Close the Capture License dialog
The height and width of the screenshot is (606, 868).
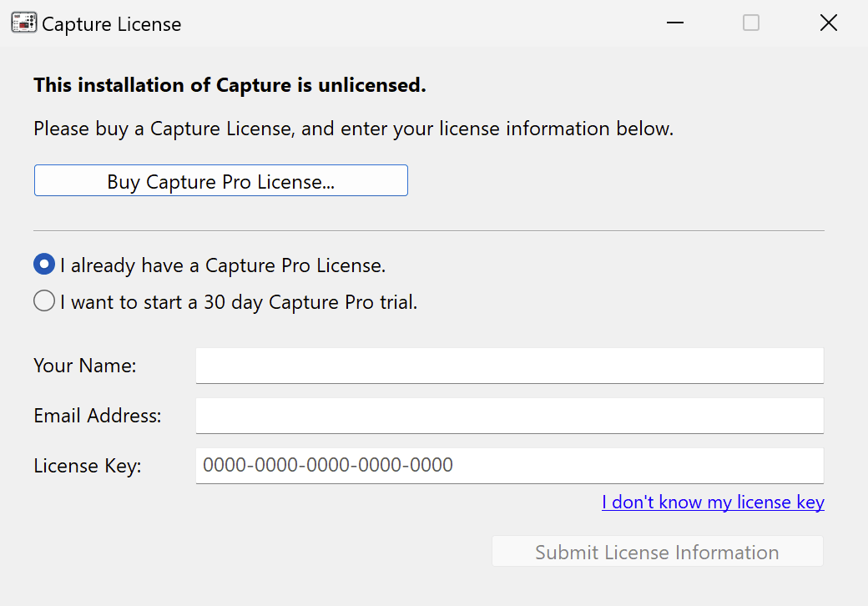click(829, 23)
